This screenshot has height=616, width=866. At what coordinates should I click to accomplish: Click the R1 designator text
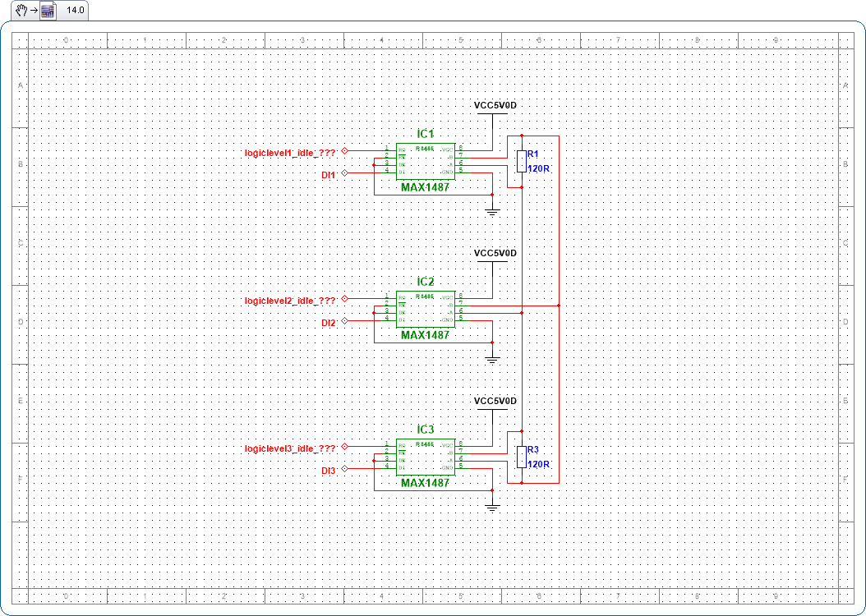click(533, 154)
